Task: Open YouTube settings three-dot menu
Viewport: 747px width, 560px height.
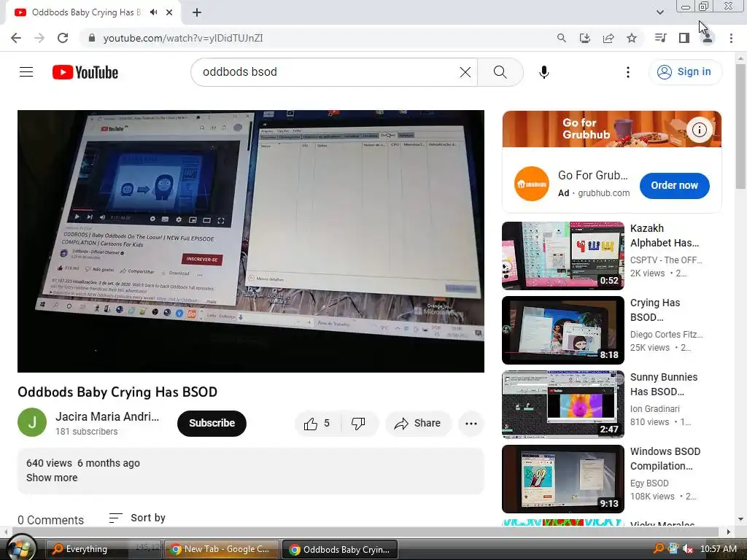Action: (628, 72)
